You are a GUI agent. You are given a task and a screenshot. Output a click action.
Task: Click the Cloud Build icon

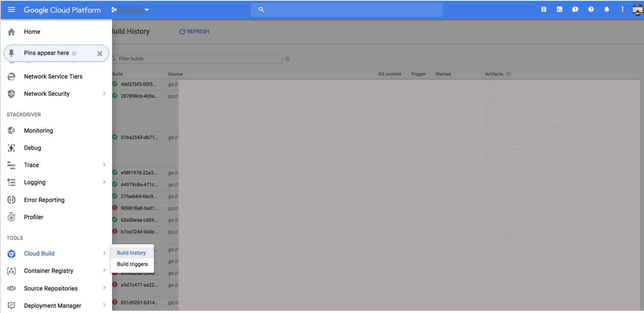[x=12, y=253]
